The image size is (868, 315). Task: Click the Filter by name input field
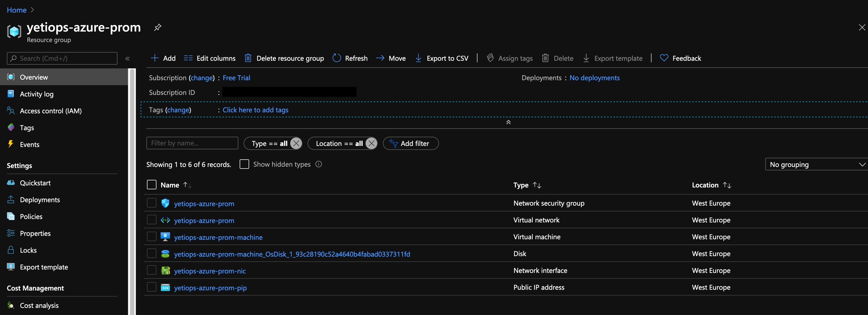click(x=192, y=143)
